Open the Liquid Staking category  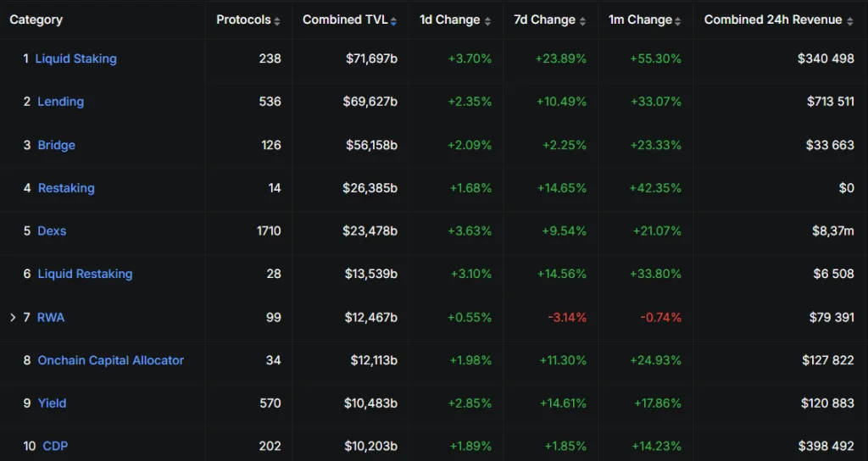tap(76, 58)
